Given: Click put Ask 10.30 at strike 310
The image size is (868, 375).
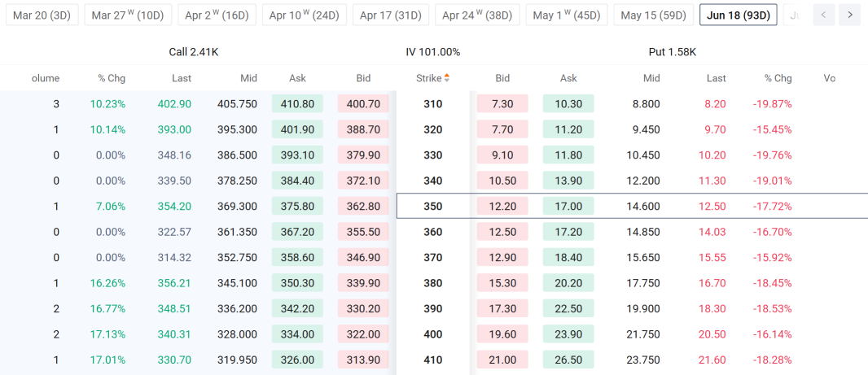Looking at the screenshot, I should 568,104.
